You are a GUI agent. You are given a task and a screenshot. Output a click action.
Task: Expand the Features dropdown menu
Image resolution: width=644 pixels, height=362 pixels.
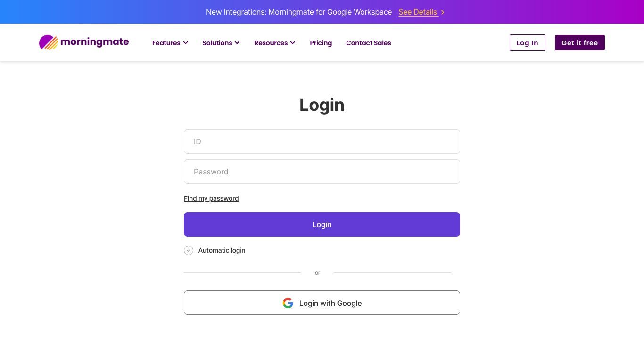170,43
